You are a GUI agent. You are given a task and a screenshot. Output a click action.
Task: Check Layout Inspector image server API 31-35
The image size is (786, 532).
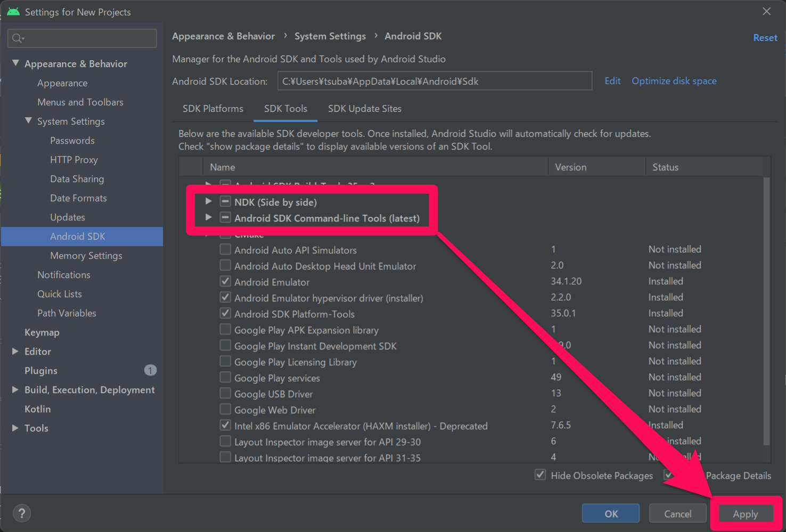[225, 457]
